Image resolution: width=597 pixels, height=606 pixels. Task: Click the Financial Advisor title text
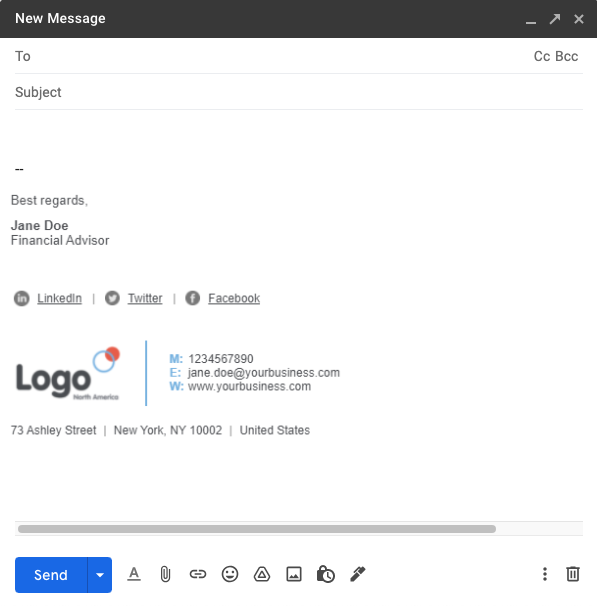[x=60, y=240]
